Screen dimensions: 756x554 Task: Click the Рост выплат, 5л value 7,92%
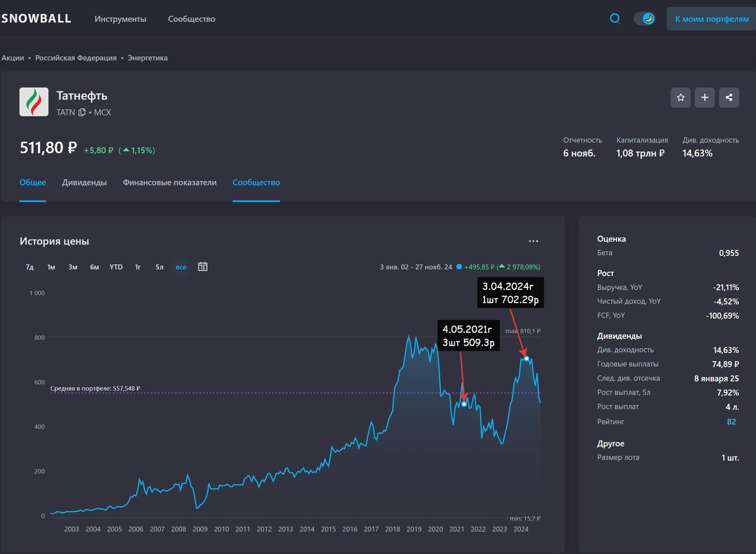(x=728, y=393)
